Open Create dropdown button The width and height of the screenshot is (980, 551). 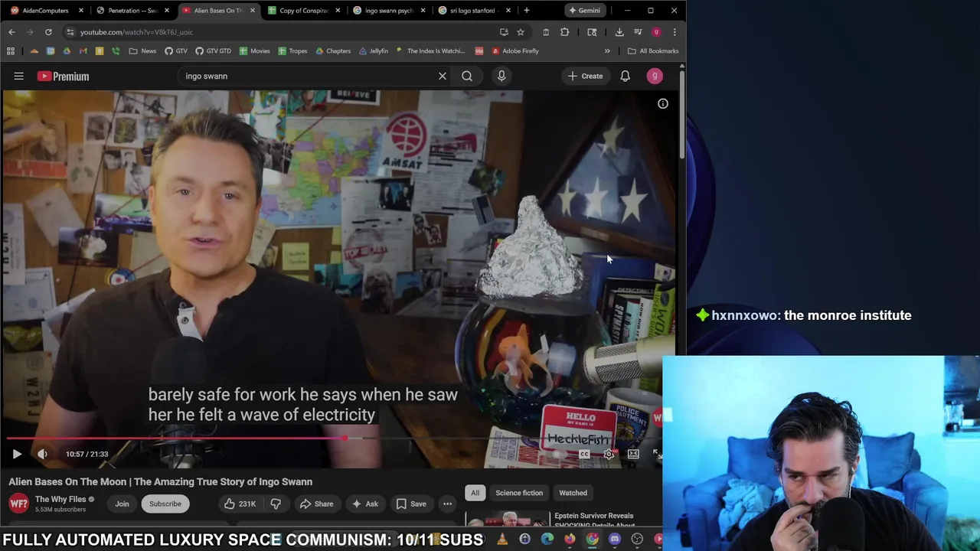(585, 76)
